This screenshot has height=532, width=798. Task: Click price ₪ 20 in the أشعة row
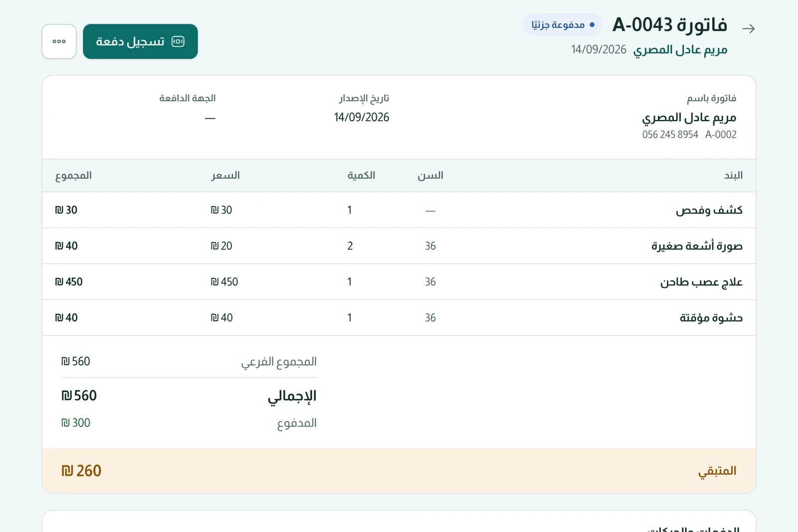point(221,246)
